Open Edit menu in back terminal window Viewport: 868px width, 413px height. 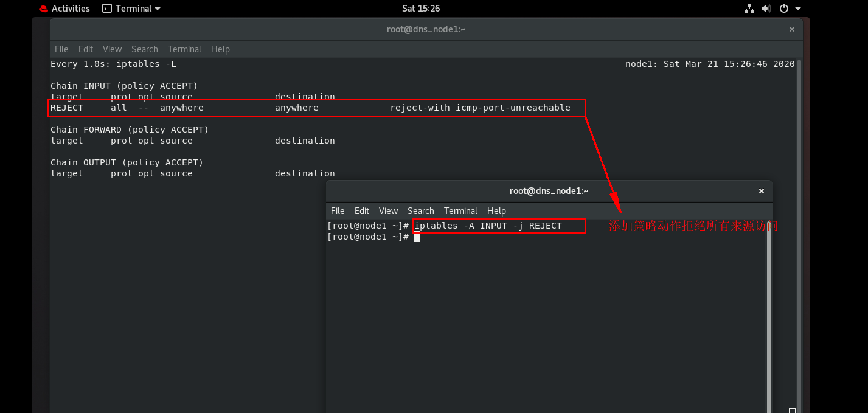coord(86,49)
